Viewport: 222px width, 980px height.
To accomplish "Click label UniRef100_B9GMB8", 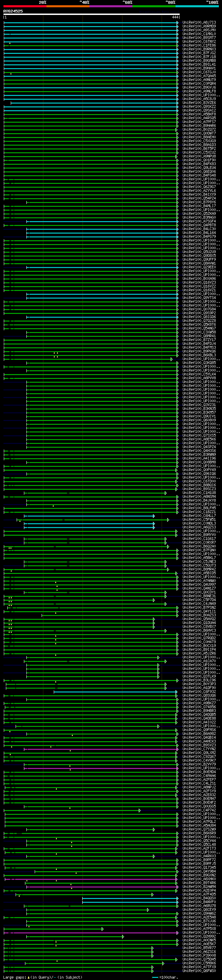I will (199, 60).
